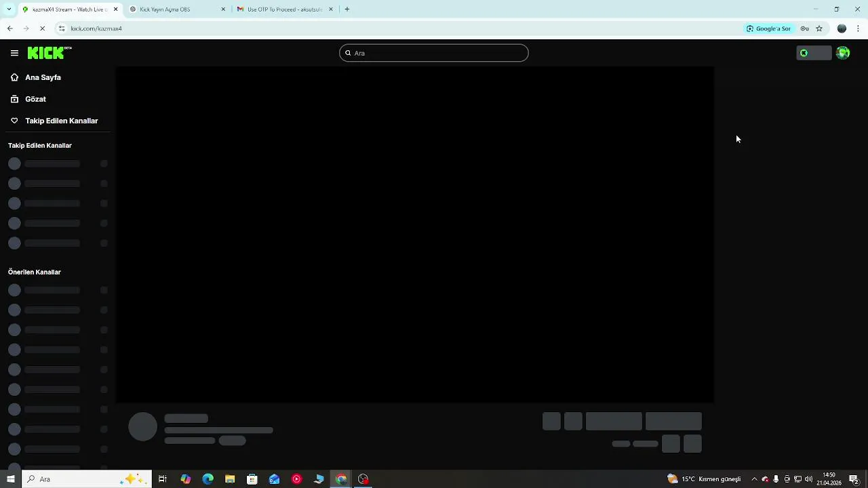
Task: Close the kazmaX4 Stream tab
Action: (x=115, y=9)
